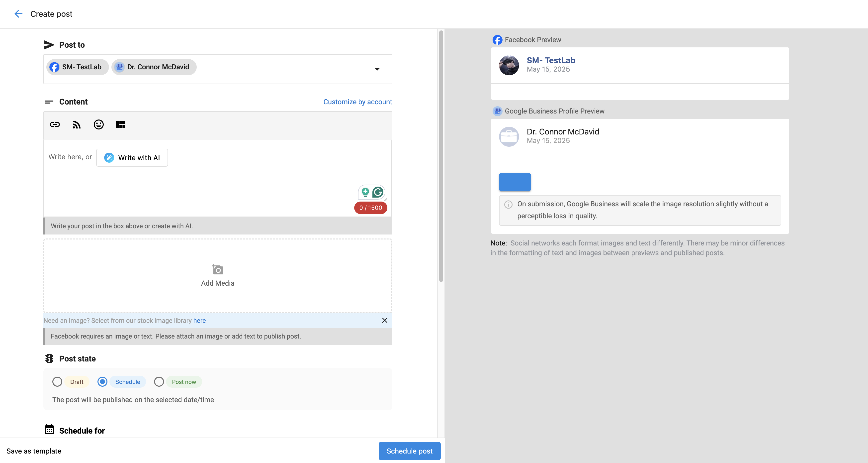Choose the Post now option
Image resolution: width=868 pixels, height=463 pixels.
159,382
